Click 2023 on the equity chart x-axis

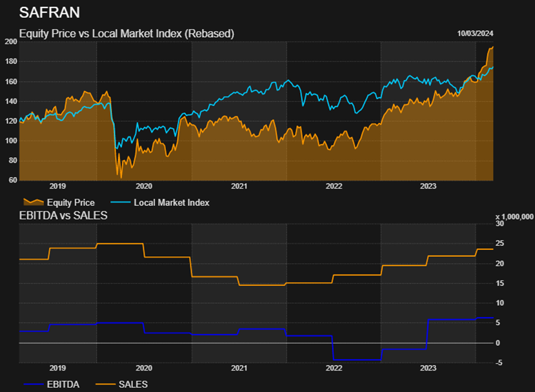tap(428, 186)
